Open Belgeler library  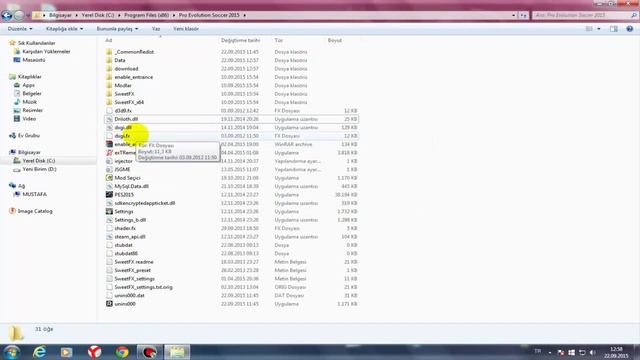tap(31, 93)
